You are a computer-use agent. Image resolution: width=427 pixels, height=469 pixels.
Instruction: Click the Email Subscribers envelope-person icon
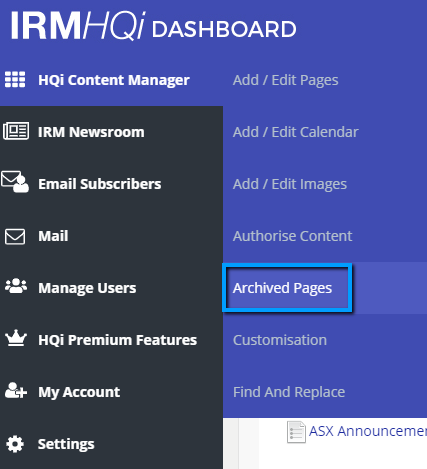coord(15,182)
